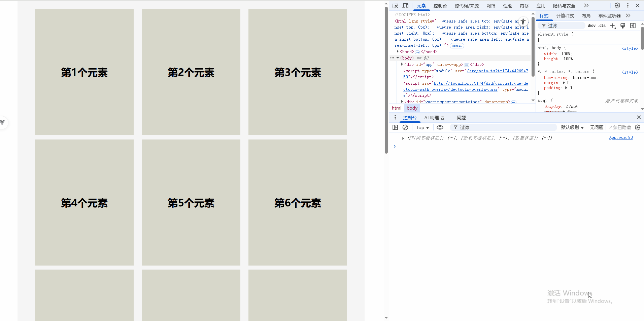Expand the logged console object entry
This screenshot has width=644, height=321.
point(403,138)
